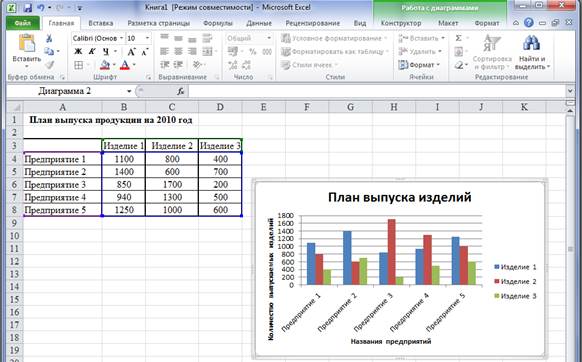Toggle bold Ж formatting

pos(78,52)
